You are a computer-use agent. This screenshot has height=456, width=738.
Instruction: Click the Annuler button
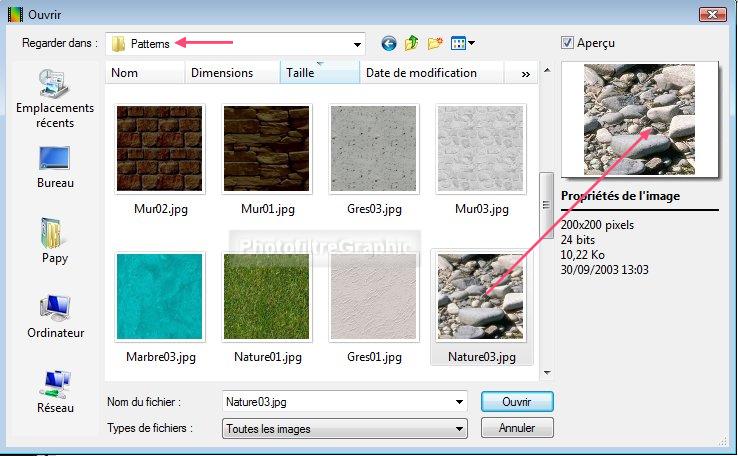tap(516, 428)
